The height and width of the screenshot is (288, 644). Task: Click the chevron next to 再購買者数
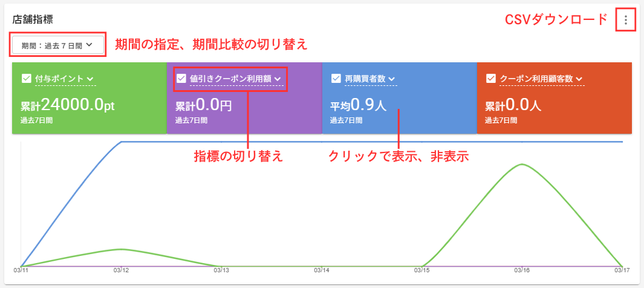tap(391, 79)
